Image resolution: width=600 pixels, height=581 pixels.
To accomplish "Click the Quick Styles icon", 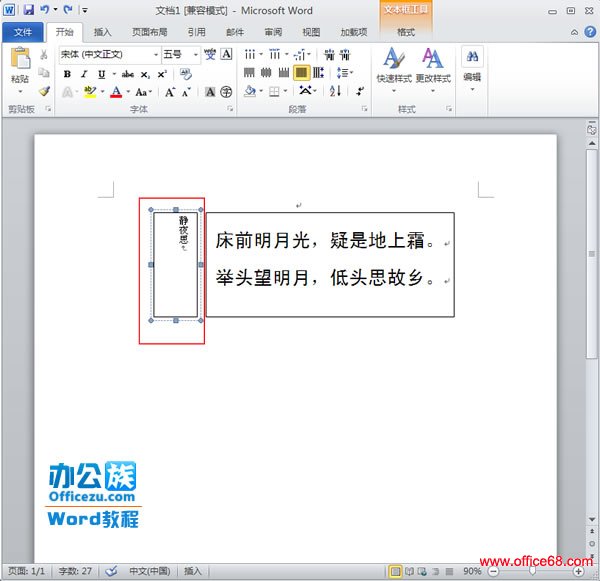I will 393,64.
